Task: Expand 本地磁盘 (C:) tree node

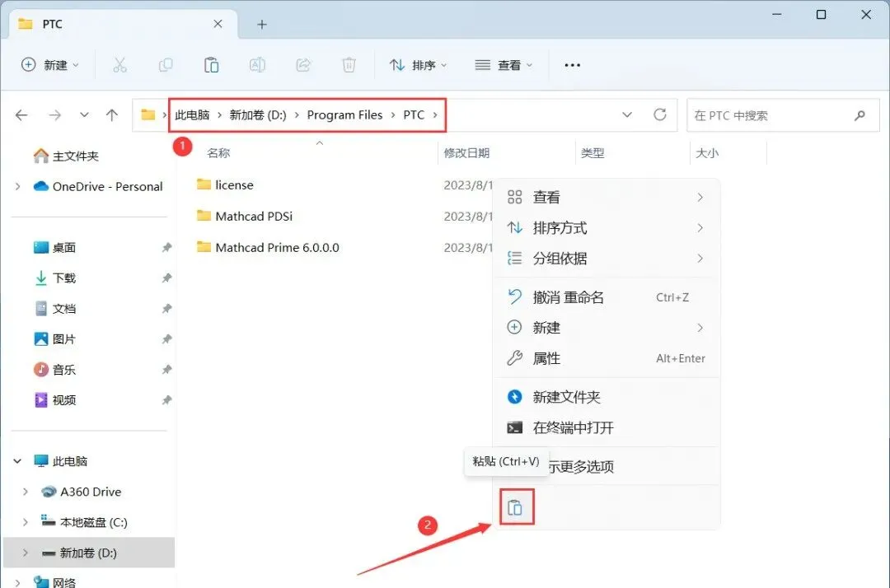Action: tap(26, 522)
